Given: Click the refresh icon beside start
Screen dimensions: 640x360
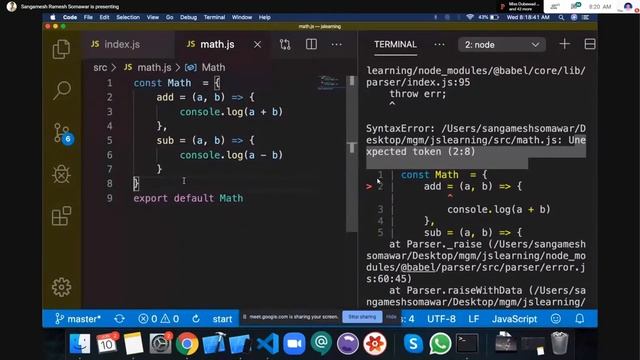Looking at the screenshot, I should coord(196,319).
